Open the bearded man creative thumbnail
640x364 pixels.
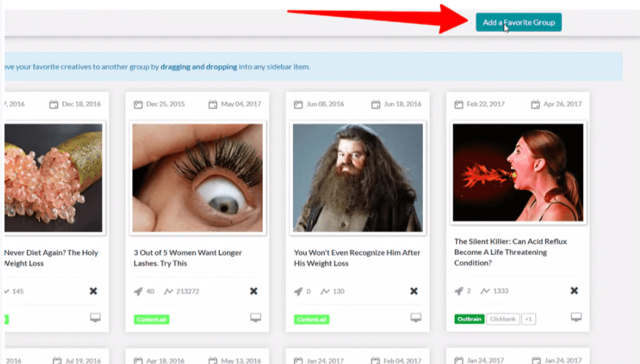click(358, 178)
